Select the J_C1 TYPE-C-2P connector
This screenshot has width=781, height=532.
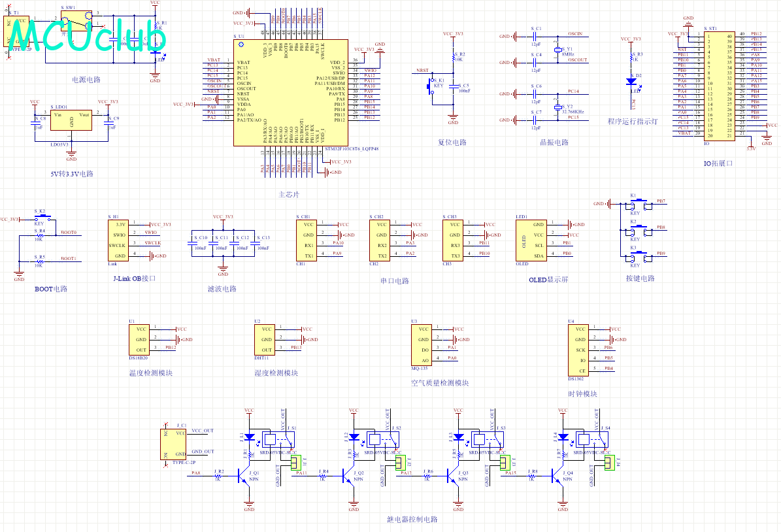(x=174, y=444)
